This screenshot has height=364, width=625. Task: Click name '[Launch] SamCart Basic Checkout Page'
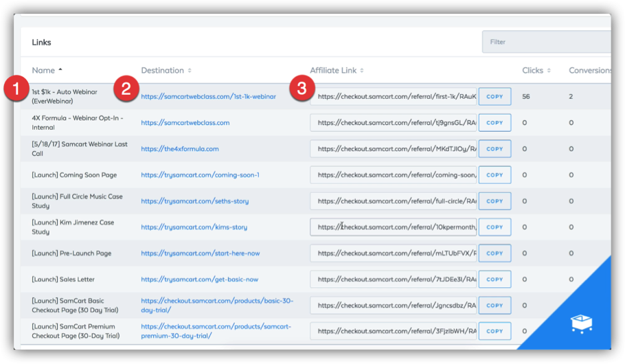click(x=76, y=306)
